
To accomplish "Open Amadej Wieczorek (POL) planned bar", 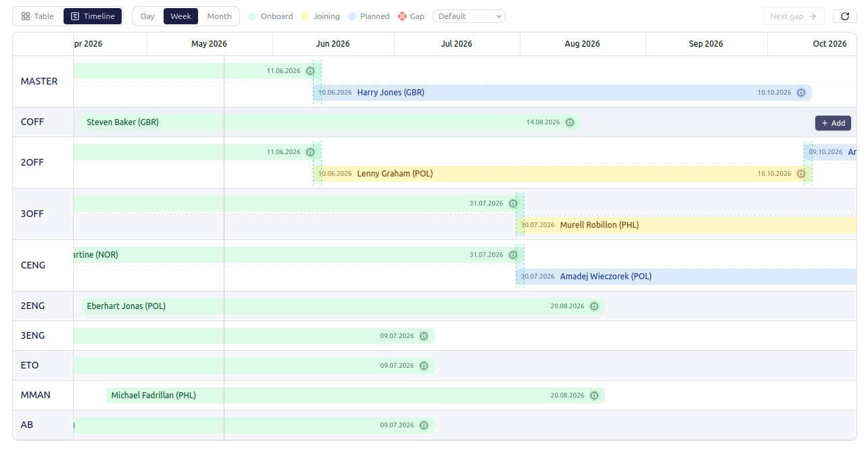I will click(687, 277).
